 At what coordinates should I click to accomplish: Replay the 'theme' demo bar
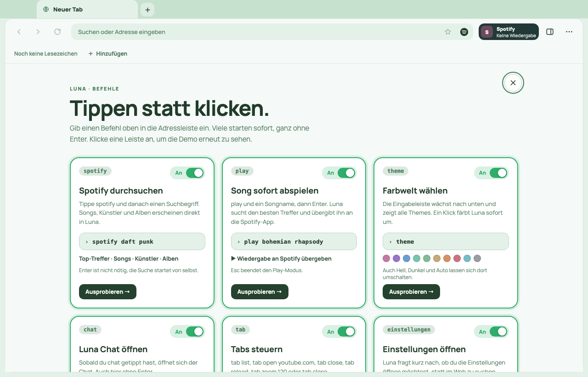(446, 241)
